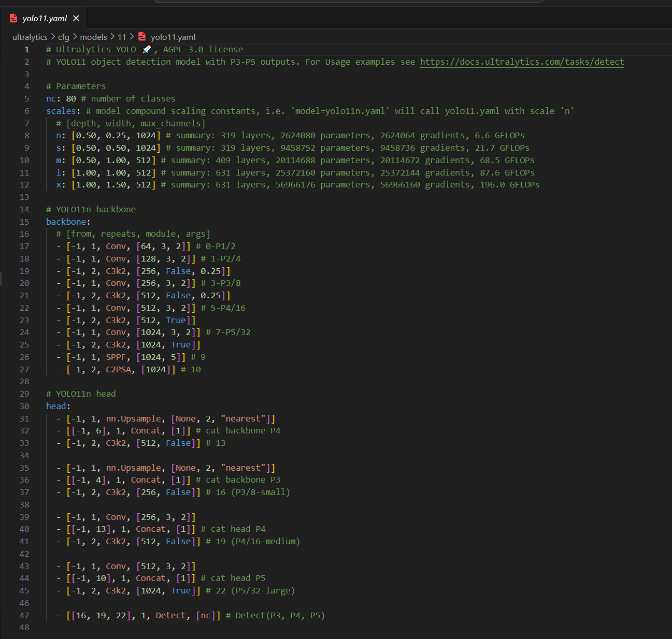Click 'SPPF' module name on line 26

click(116, 357)
